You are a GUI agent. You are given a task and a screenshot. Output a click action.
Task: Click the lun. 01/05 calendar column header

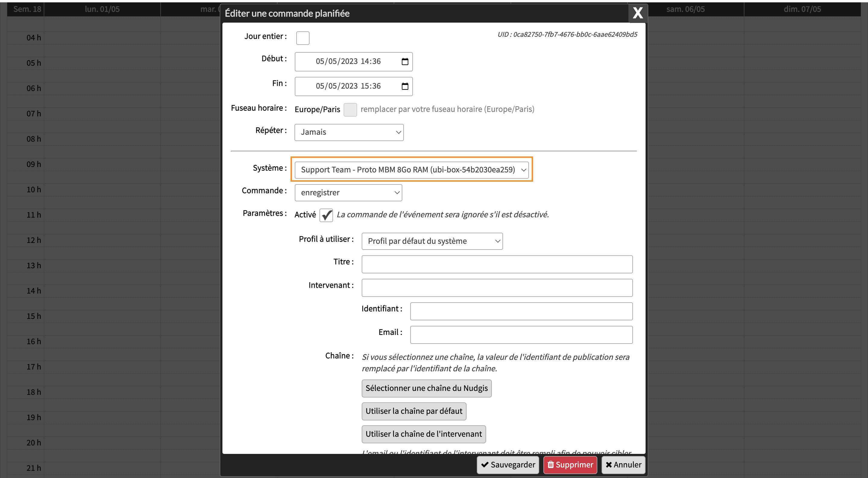click(102, 9)
